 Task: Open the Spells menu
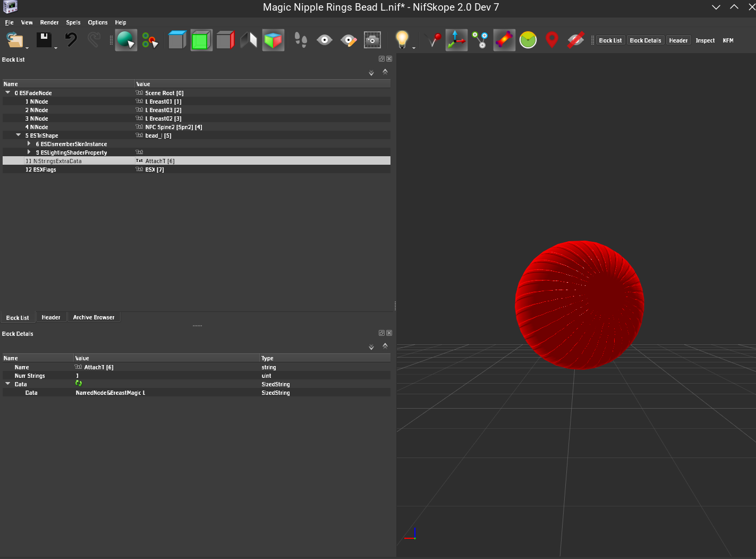[73, 22]
